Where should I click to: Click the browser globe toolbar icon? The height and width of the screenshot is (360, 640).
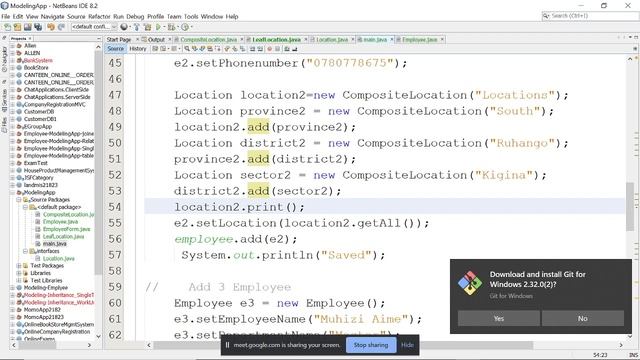tap(124, 27)
